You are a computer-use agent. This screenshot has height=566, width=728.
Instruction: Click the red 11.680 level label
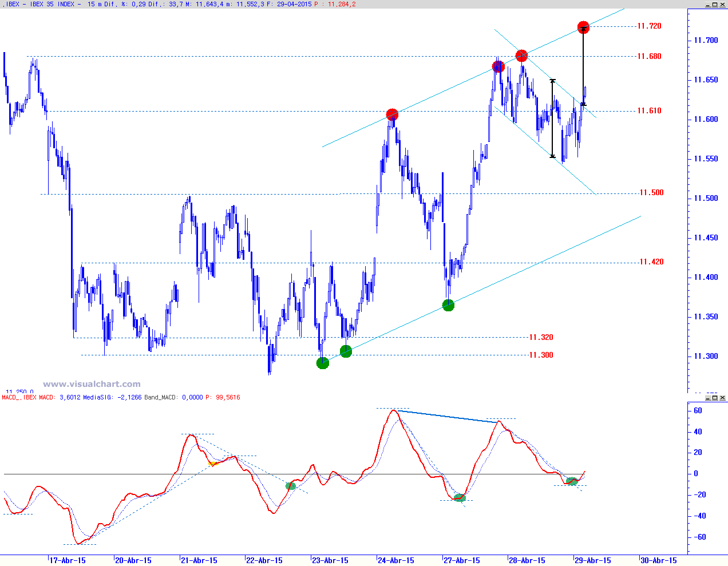[649, 56]
